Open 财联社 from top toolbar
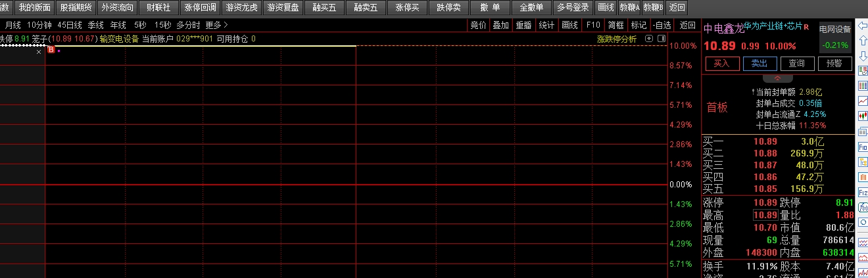 158,8
